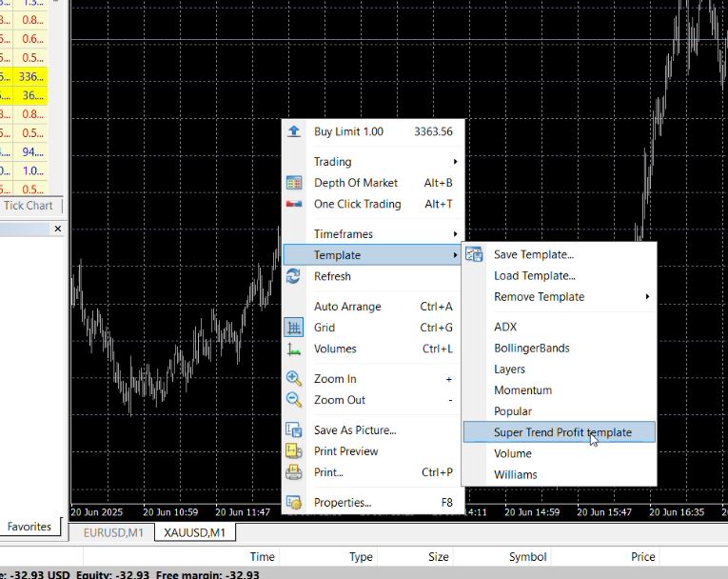Click the Refresh icon in context menu
728x579 pixels.
click(x=294, y=276)
